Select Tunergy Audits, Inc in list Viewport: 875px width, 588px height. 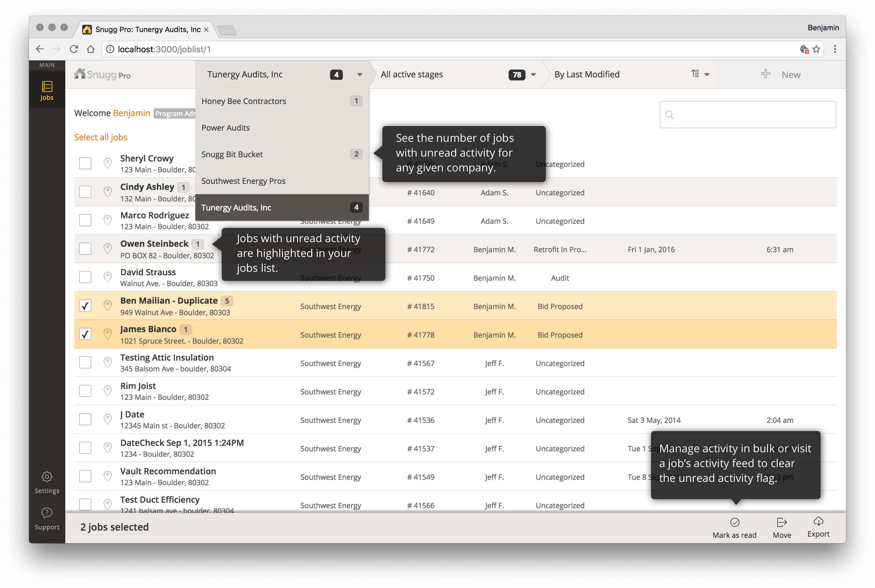(282, 207)
